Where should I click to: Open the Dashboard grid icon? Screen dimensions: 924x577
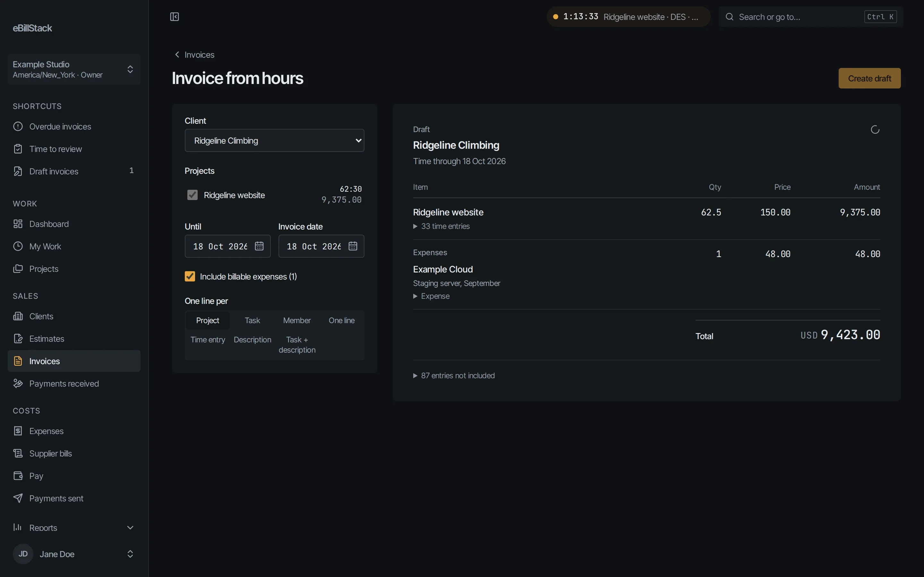pyautogui.click(x=18, y=224)
